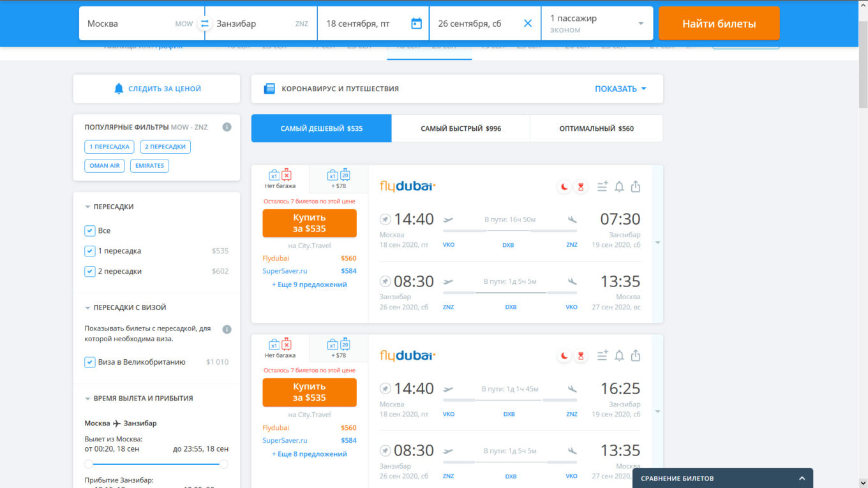
Task: Swap origin and destination cities
Action: [205, 24]
